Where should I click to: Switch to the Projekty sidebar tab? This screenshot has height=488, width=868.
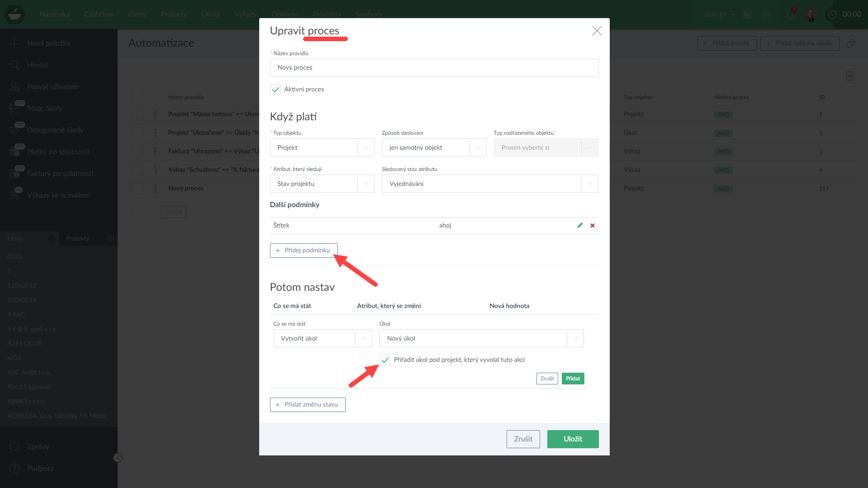tap(78, 238)
